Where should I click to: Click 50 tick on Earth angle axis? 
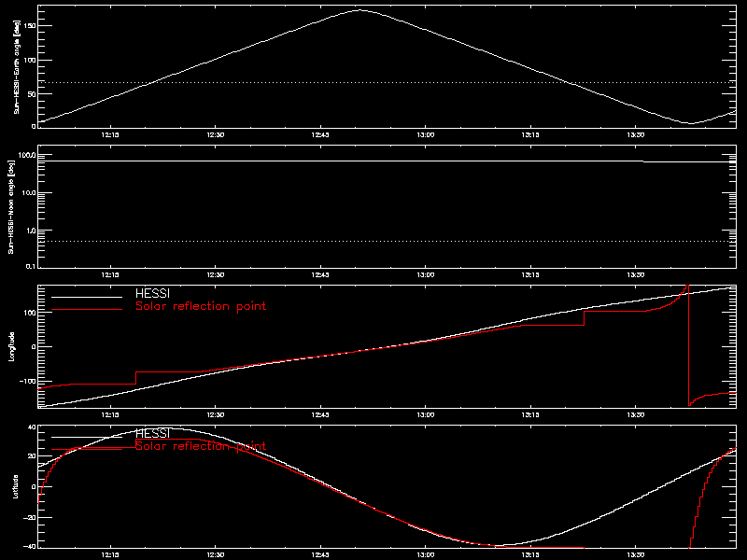click(x=32, y=94)
